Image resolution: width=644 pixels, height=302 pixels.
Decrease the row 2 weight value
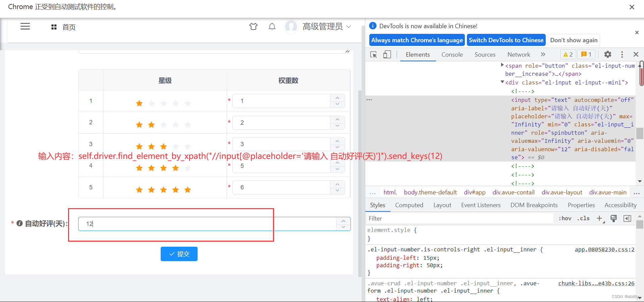[337, 126]
